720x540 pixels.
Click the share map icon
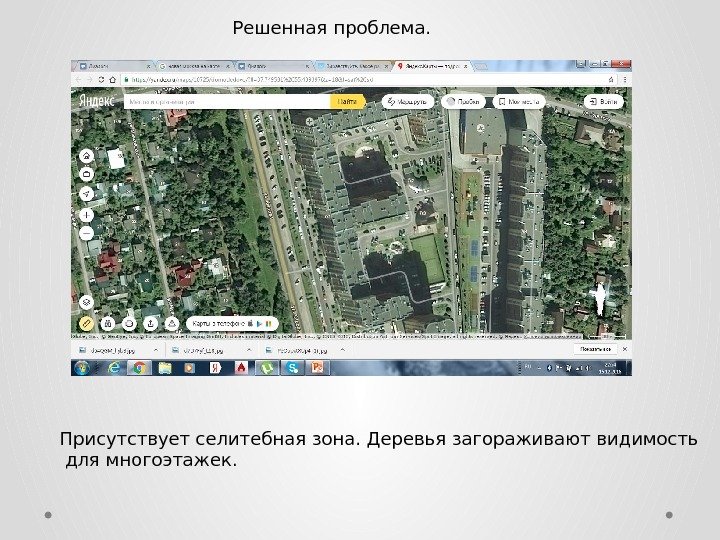[150, 323]
